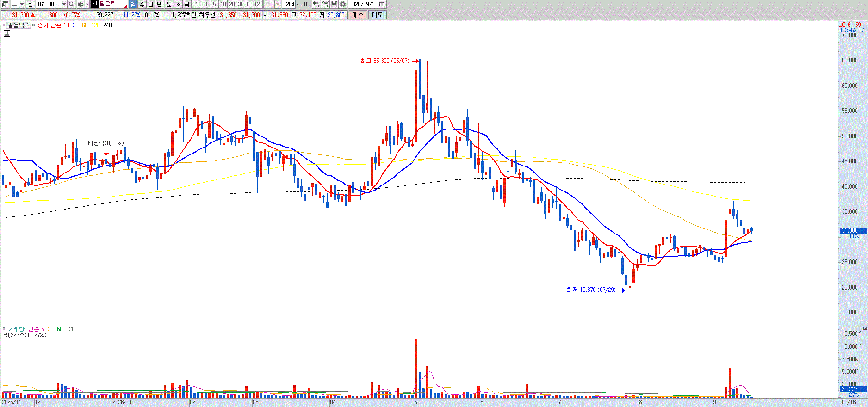The width and height of the screenshot is (868, 407).
Task: Switch to the weekly 주 chart period
Action: click(142, 4)
